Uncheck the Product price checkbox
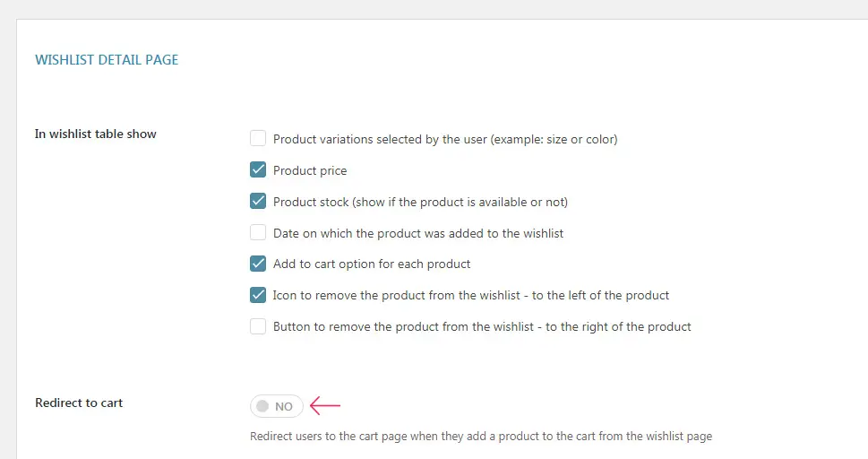 coord(258,169)
